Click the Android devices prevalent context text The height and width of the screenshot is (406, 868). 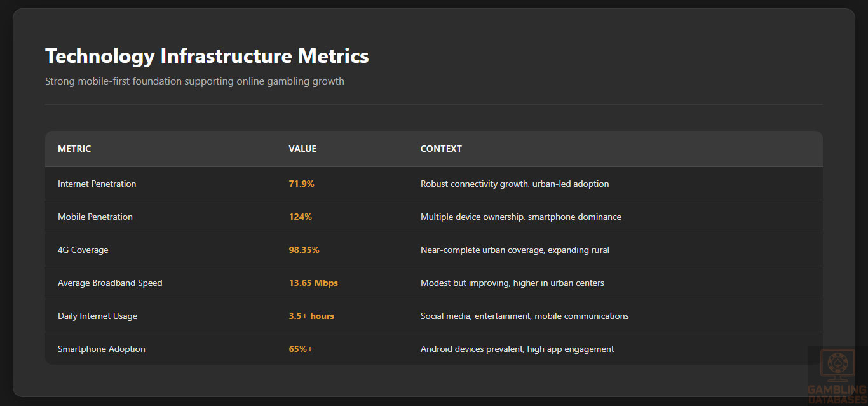517,349
